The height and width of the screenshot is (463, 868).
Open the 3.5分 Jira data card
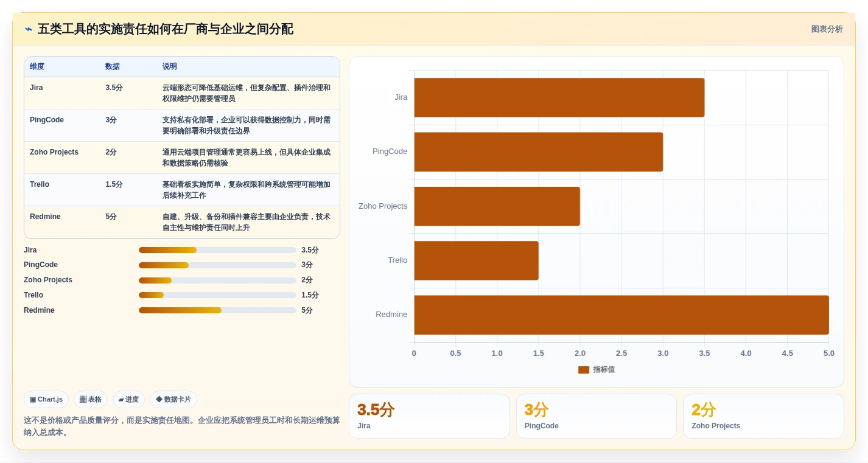(x=429, y=416)
